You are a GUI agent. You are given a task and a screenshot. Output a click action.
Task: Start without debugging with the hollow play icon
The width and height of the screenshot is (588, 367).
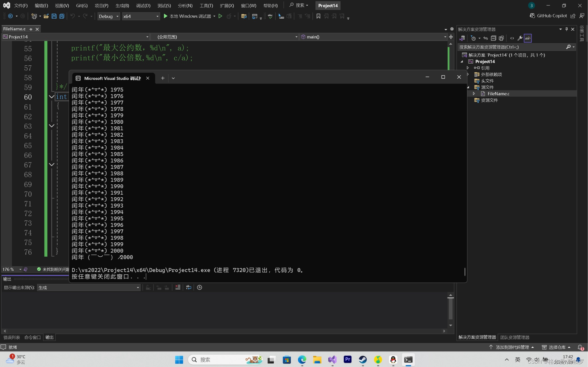point(220,16)
